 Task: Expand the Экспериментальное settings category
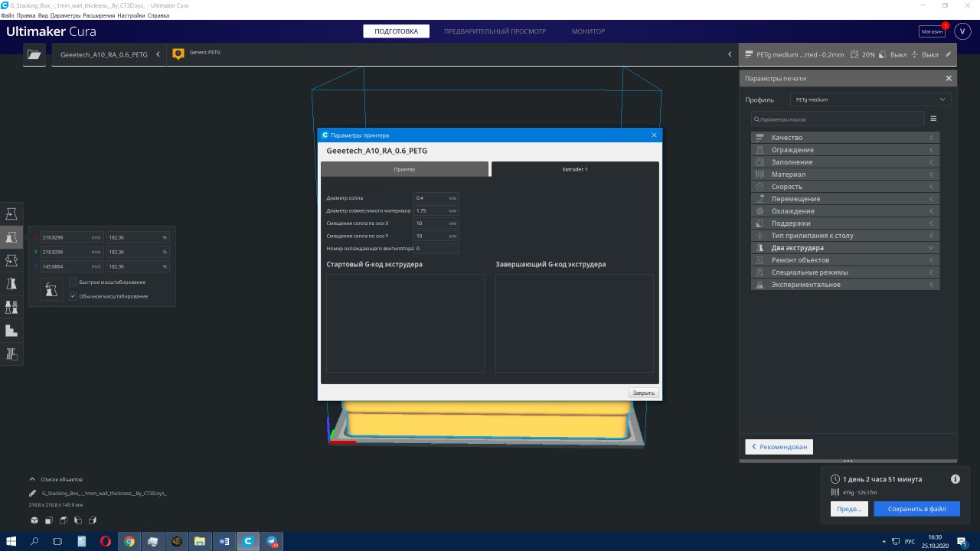(x=845, y=285)
